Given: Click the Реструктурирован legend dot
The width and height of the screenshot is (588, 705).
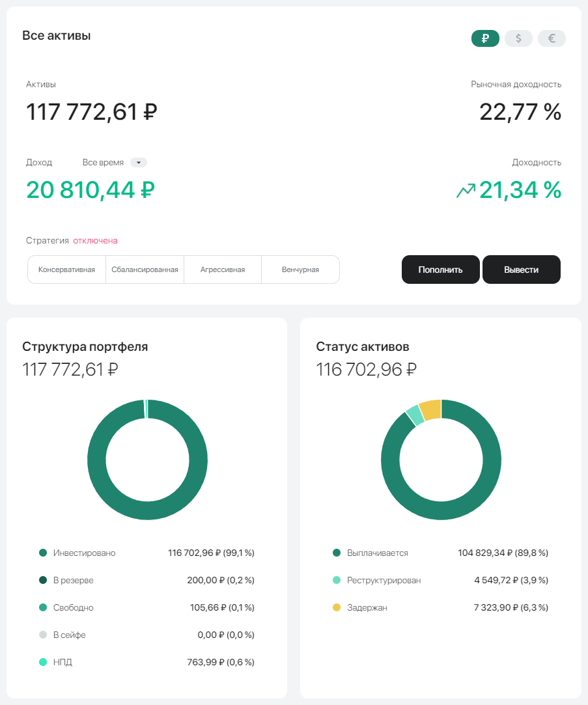Looking at the screenshot, I should [337, 581].
